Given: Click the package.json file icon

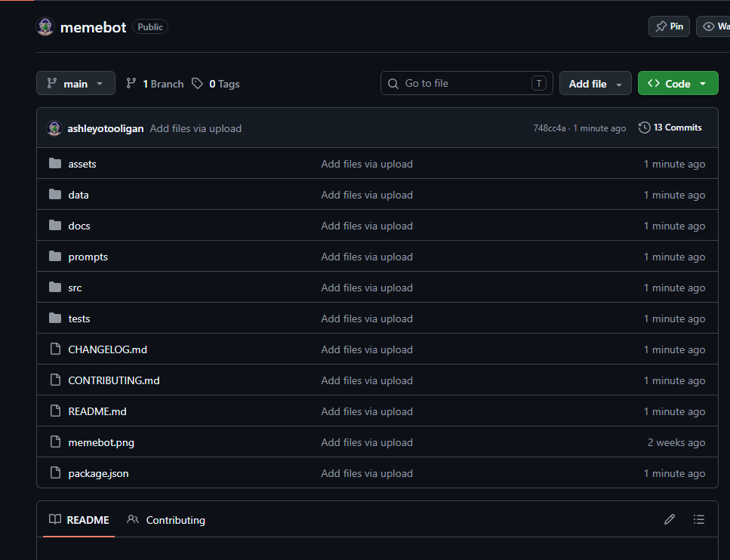Looking at the screenshot, I should tap(55, 472).
